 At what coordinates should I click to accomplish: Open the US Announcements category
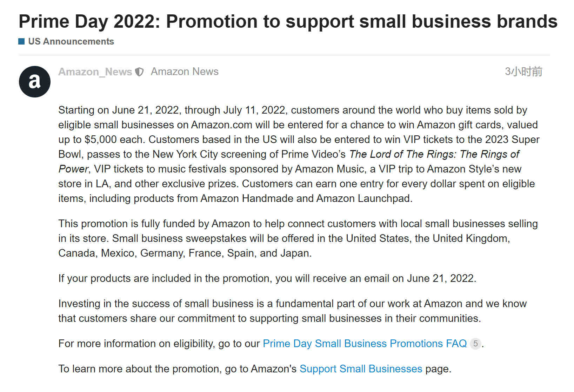pyautogui.click(x=71, y=41)
